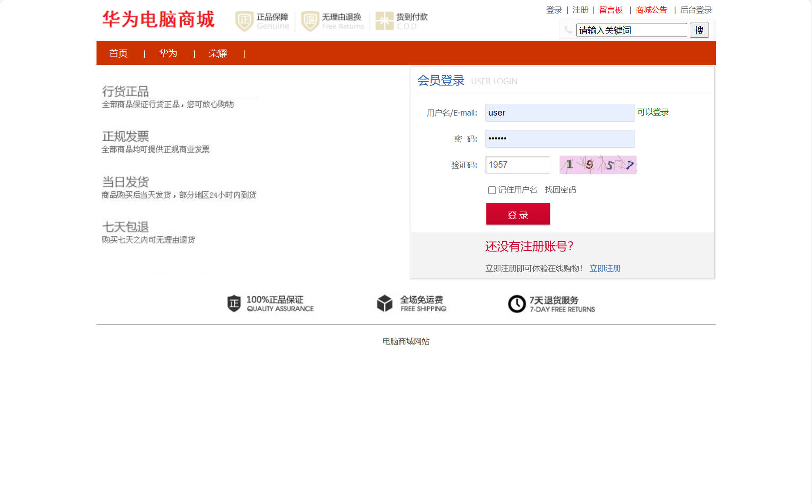The width and height of the screenshot is (812, 504).
Task: Click the 货到付款 C.O.D icon
Action: [384, 20]
